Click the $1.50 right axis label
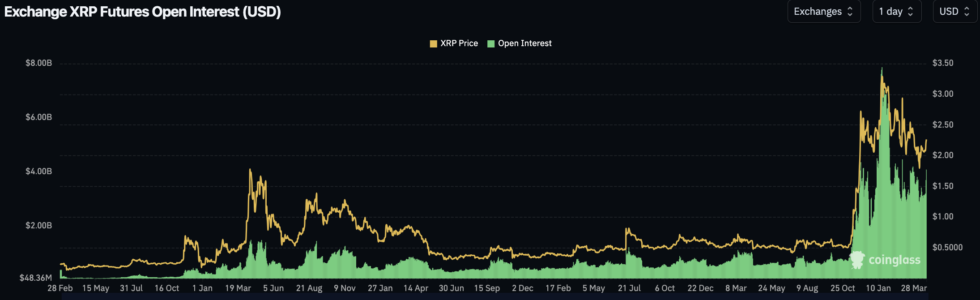Image resolution: width=980 pixels, height=300 pixels. tap(943, 186)
